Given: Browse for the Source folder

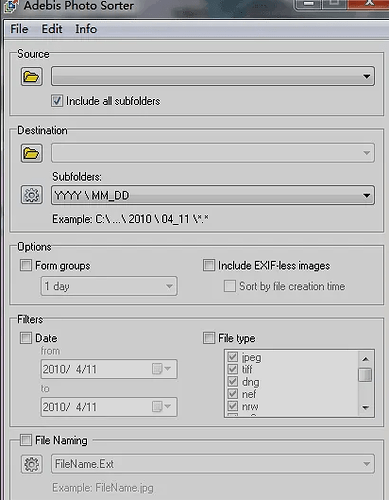Looking at the screenshot, I should coord(31,77).
